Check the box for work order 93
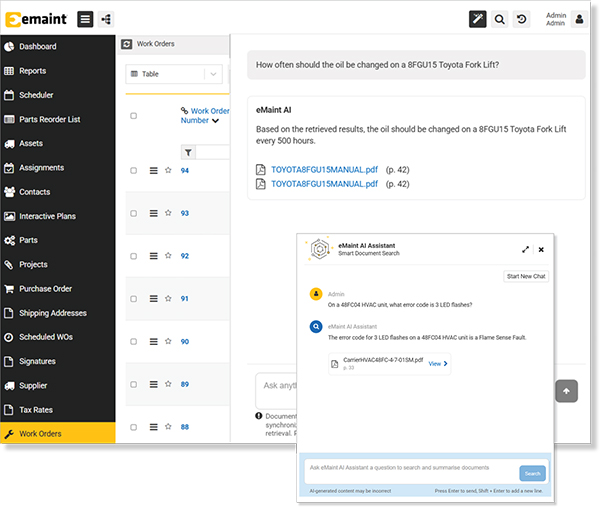The width and height of the screenshot is (600, 507). [x=133, y=214]
